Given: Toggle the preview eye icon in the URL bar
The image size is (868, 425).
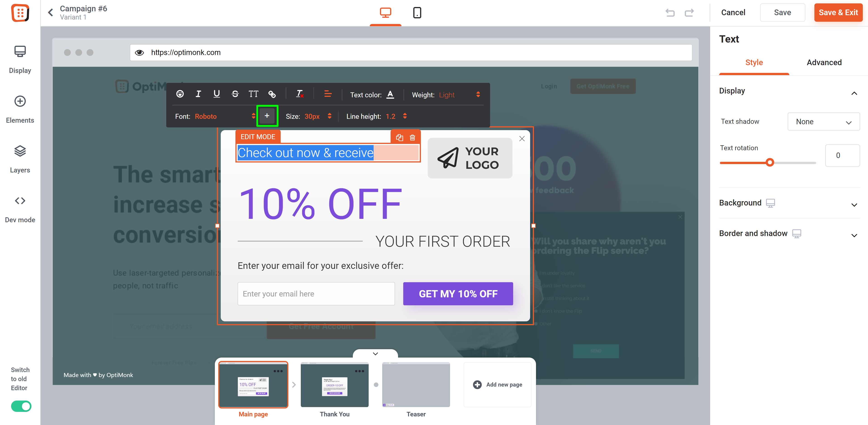Looking at the screenshot, I should tap(139, 53).
